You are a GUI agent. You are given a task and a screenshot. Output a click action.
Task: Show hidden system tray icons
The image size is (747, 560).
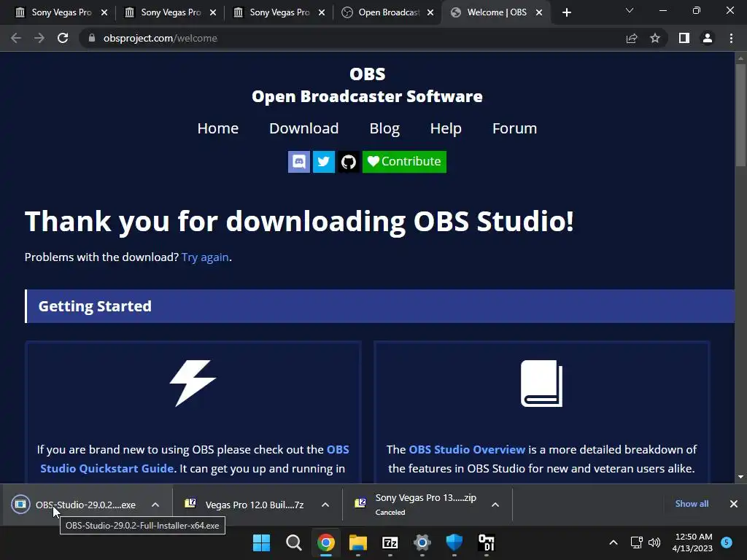(614, 542)
